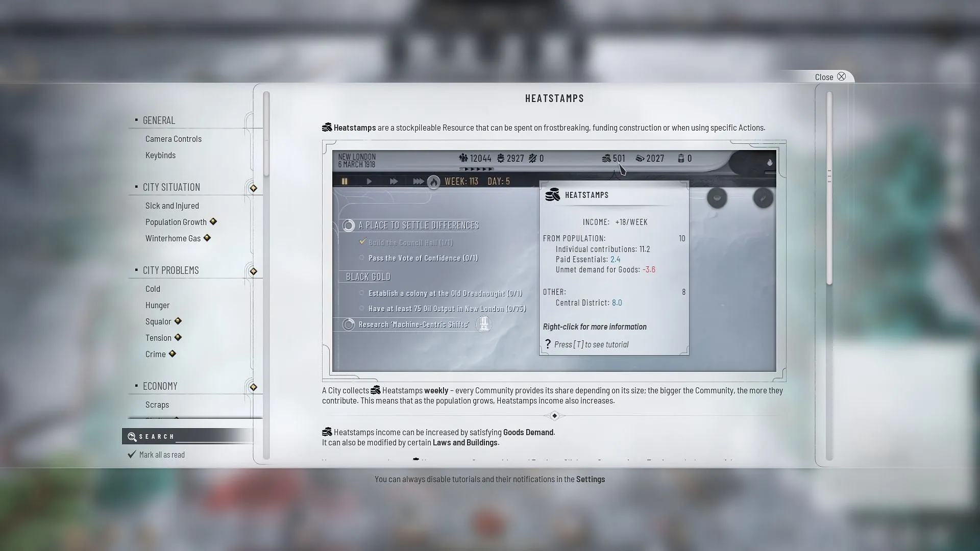Click the research Machine-Centric Shifts quest icon
980x551 pixels.
[x=484, y=324]
